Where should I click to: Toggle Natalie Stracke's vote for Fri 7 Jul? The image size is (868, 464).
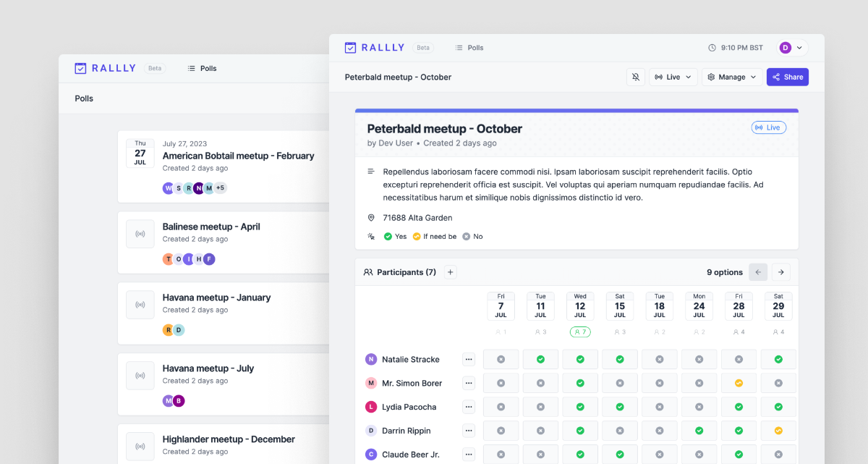[501, 359]
